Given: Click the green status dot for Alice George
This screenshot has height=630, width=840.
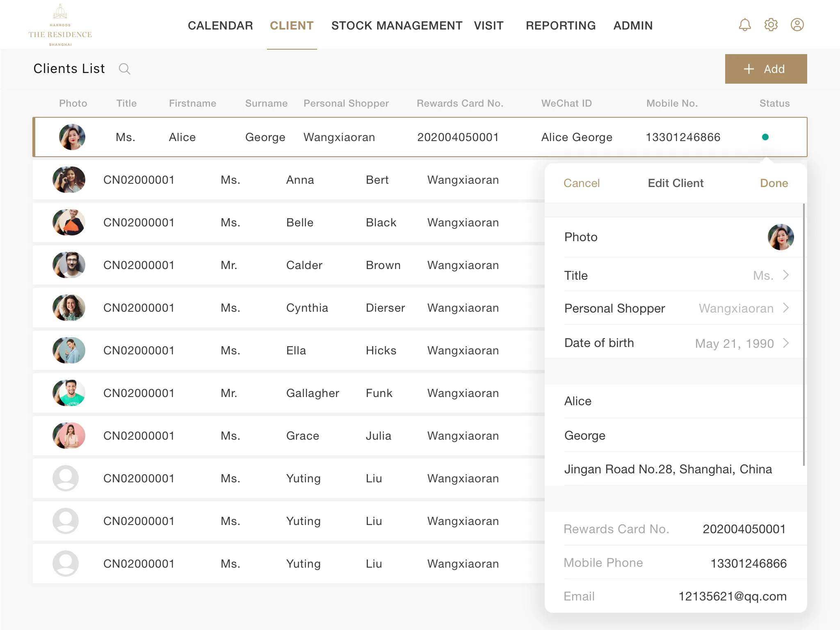Looking at the screenshot, I should pyautogui.click(x=765, y=137).
